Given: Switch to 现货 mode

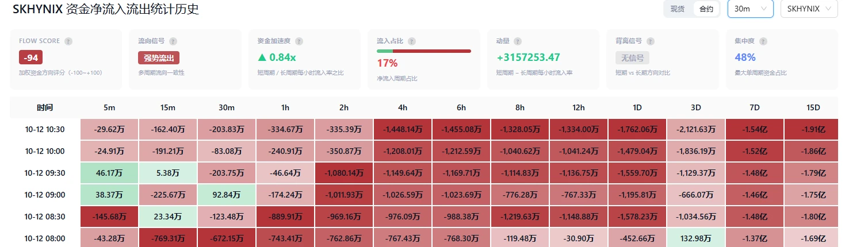Looking at the screenshot, I should [x=678, y=9].
